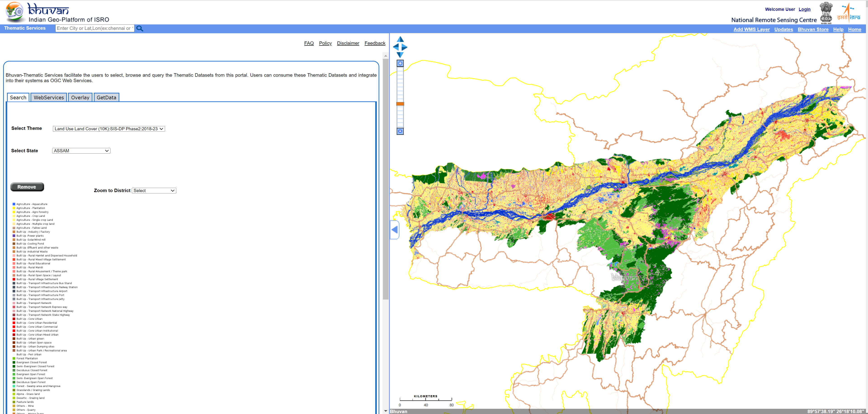The height and width of the screenshot is (414, 868).
Task: Zoom in with the plus button
Action: click(x=400, y=63)
